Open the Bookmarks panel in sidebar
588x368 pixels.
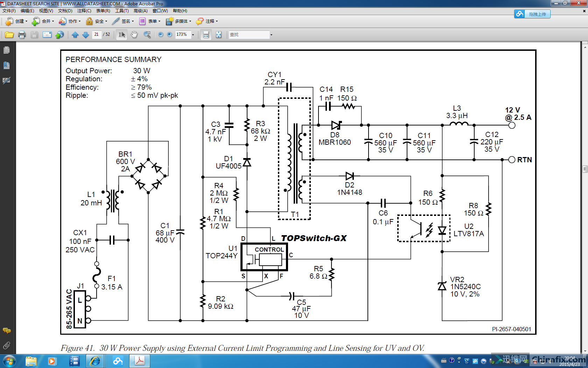coord(6,66)
